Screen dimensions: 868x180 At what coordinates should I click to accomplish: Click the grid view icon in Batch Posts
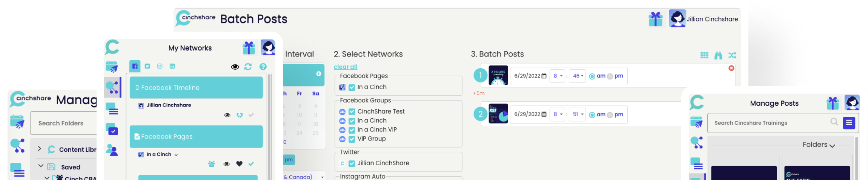pos(704,55)
